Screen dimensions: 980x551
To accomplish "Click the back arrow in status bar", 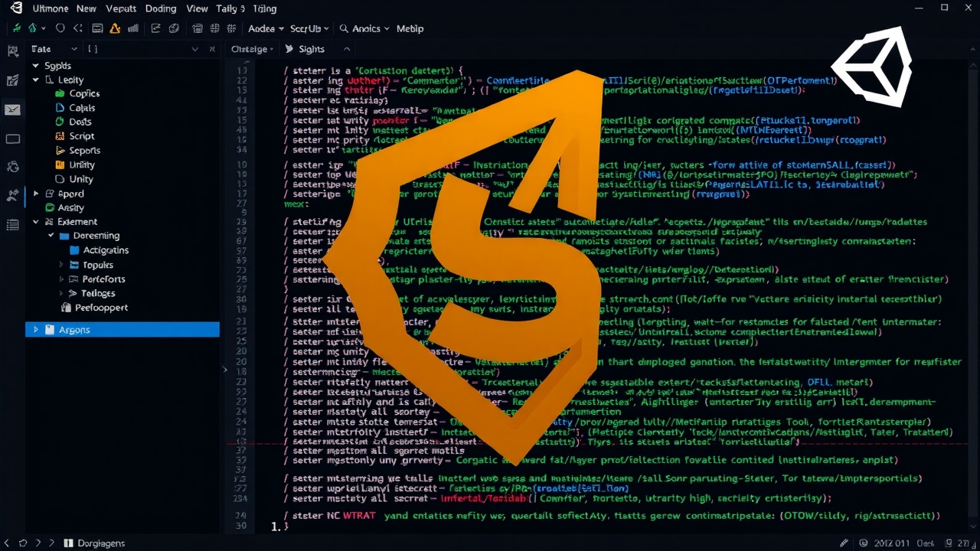I will coord(8,543).
